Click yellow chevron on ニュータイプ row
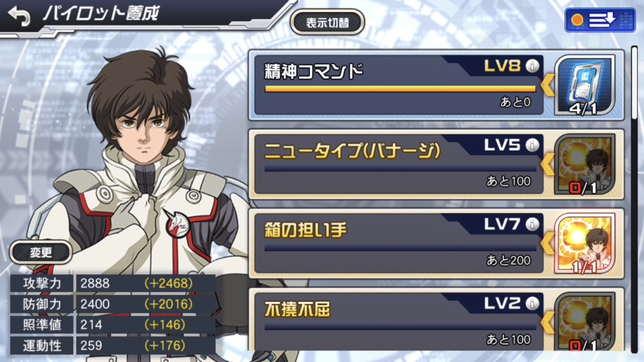This screenshot has height=362, width=644. (x=547, y=164)
